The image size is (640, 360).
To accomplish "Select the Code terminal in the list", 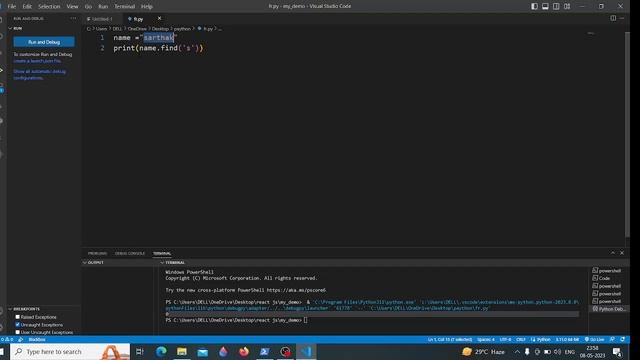I will pos(604,278).
